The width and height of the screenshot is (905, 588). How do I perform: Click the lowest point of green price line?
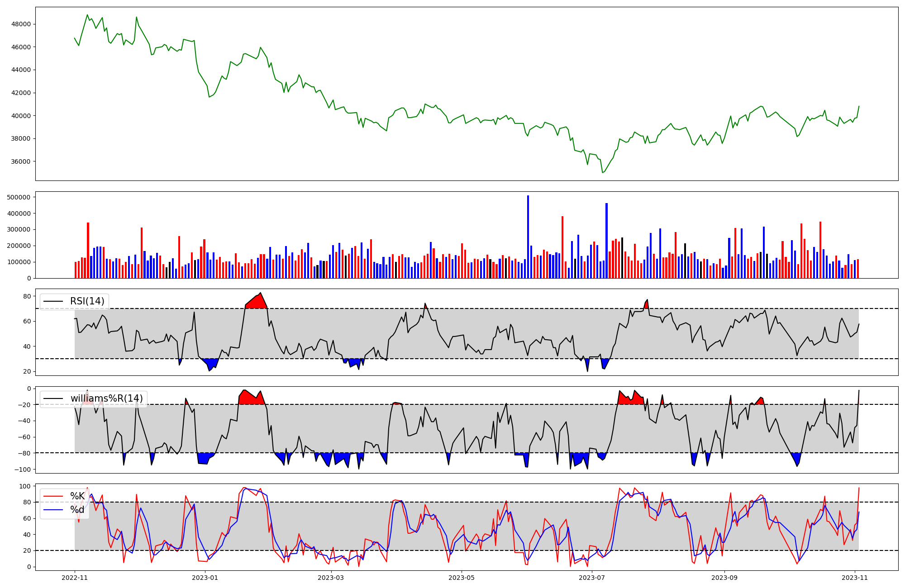click(603, 172)
